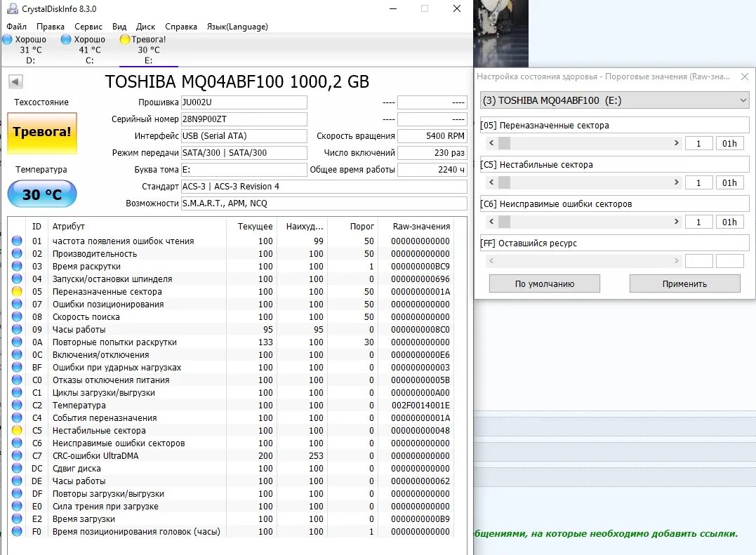The image size is (756, 555).
Task: Open the Файл menu
Action: (x=16, y=27)
